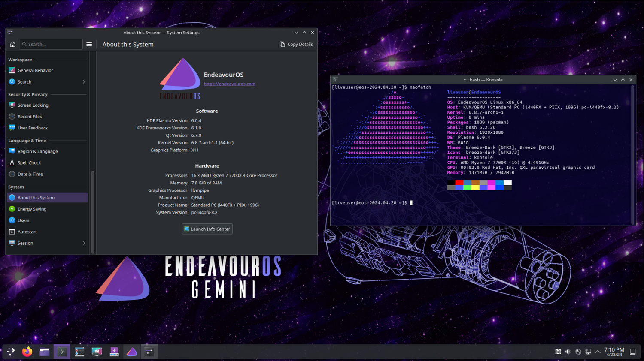Click the taskbar icon with red shield list
The height and width of the screenshot is (361, 644).
tap(79, 352)
